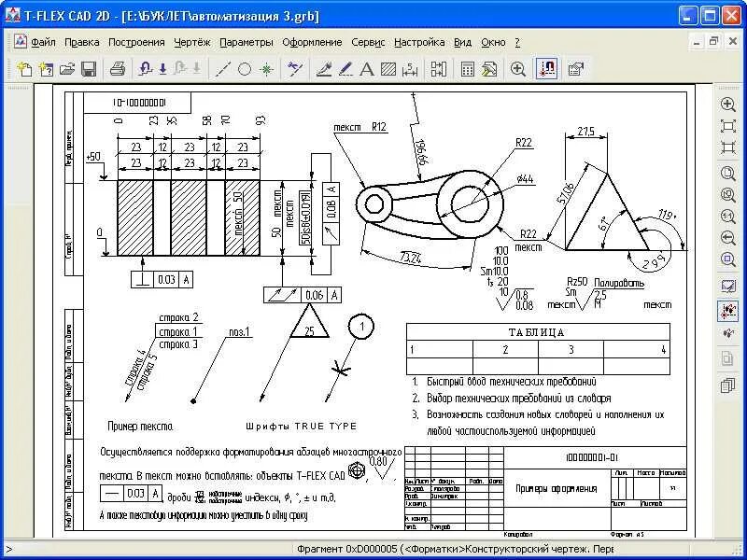Print the drawing using the printer icon
This screenshot has height=560, width=747.
point(118,69)
